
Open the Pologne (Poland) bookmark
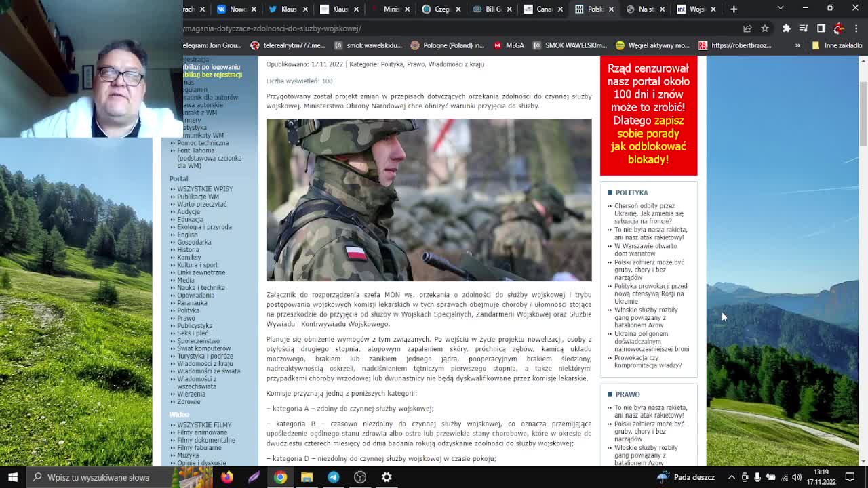tap(447, 45)
